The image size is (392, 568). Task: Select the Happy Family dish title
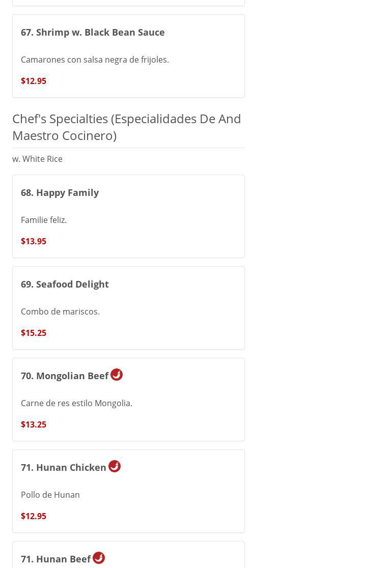coord(60,192)
